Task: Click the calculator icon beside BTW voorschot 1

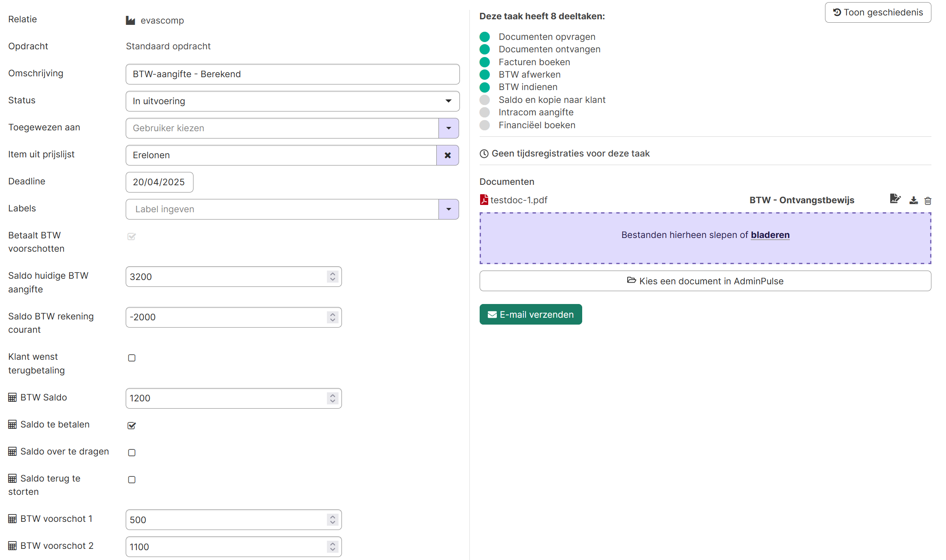Action: click(x=12, y=519)
